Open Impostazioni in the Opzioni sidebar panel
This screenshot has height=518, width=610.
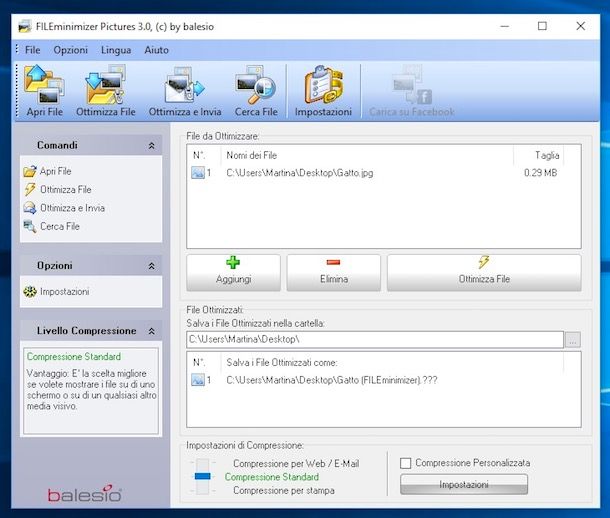pos(64,291)
